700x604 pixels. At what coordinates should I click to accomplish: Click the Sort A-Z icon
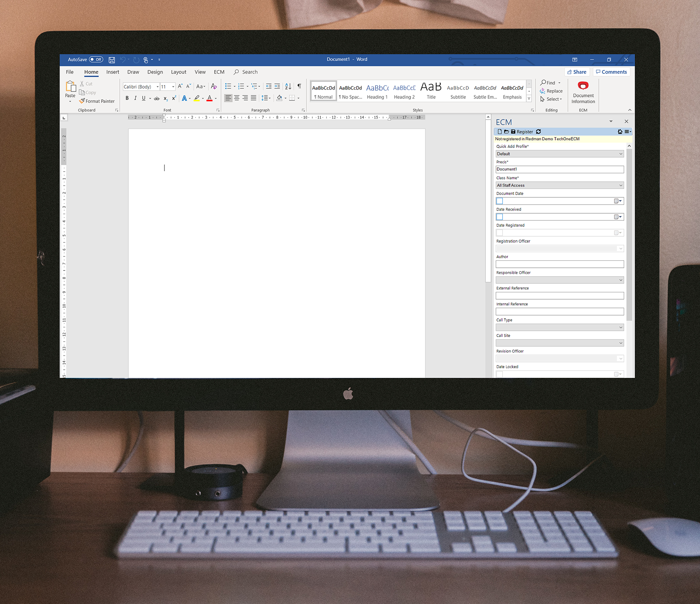click(x=288, y=86)
